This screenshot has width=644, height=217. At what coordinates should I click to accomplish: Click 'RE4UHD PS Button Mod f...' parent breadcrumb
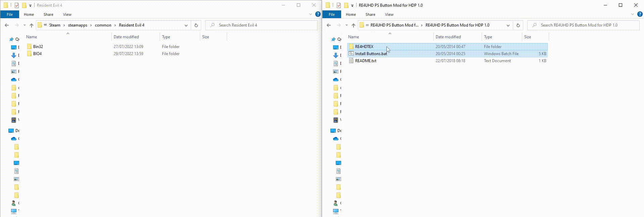pos(394,25)
